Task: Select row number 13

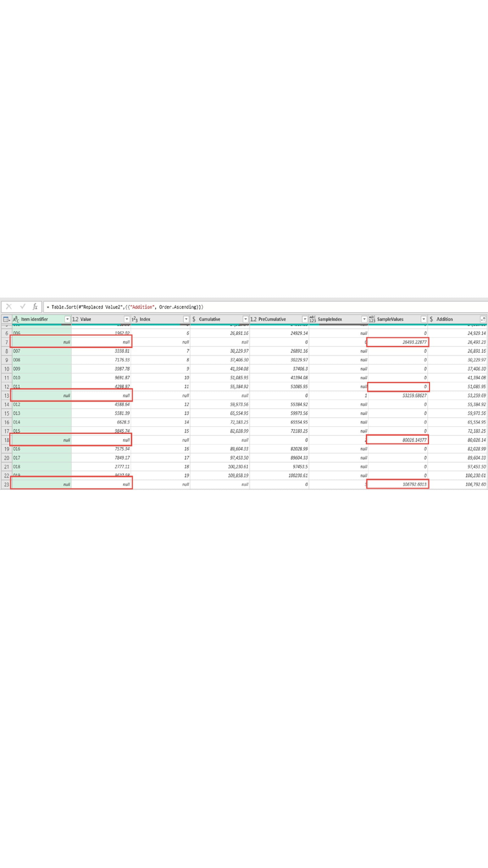Action: coord(6,396)
